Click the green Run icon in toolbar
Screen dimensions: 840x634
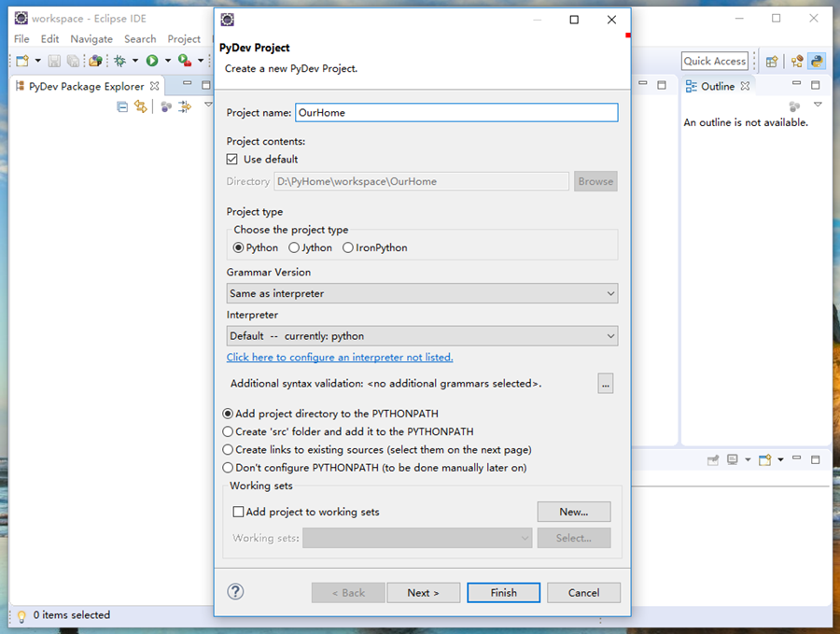(152, 61)
